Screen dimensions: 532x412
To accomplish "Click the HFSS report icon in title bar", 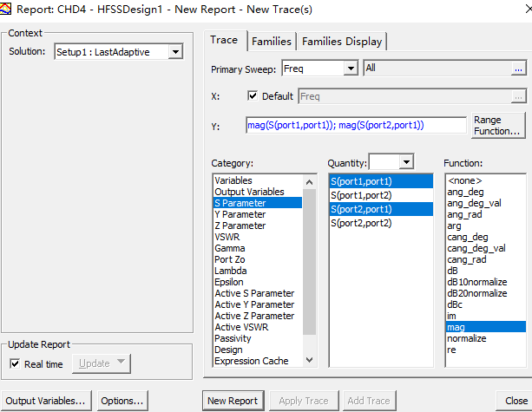I will tap(5, 9).
